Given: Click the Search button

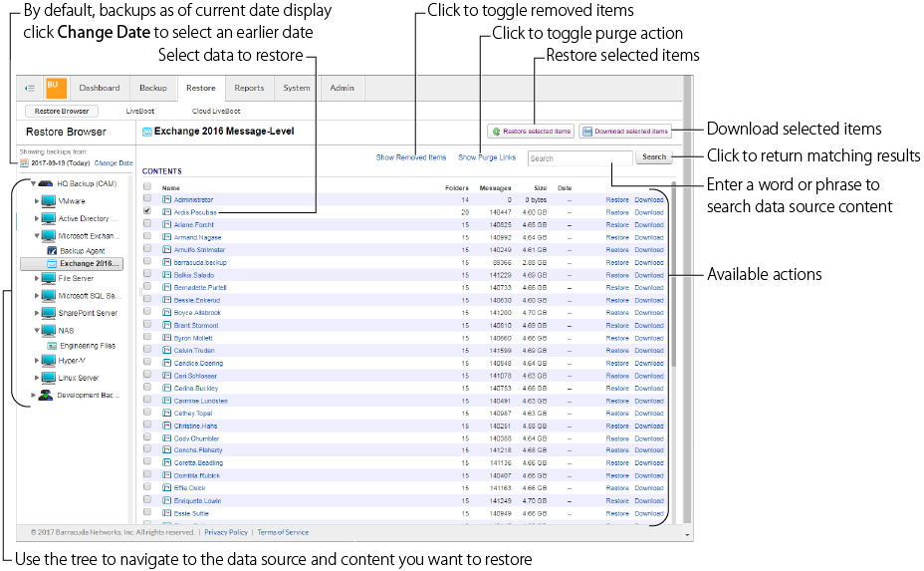Looking at the screenshot, I should point(654,156).
